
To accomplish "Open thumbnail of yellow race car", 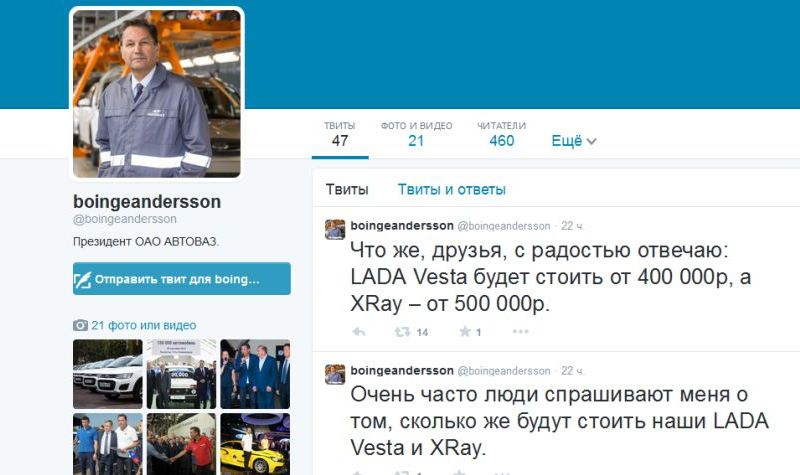I will 255,444.
